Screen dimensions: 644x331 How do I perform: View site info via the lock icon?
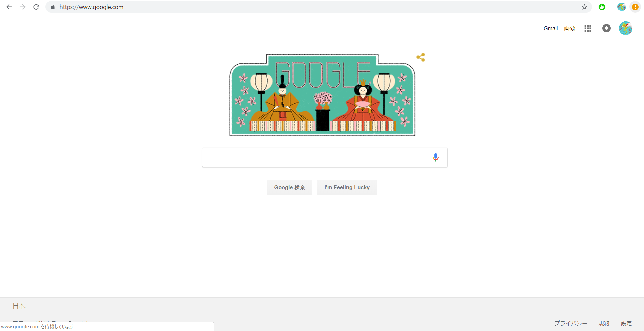(x=53, y=7)
